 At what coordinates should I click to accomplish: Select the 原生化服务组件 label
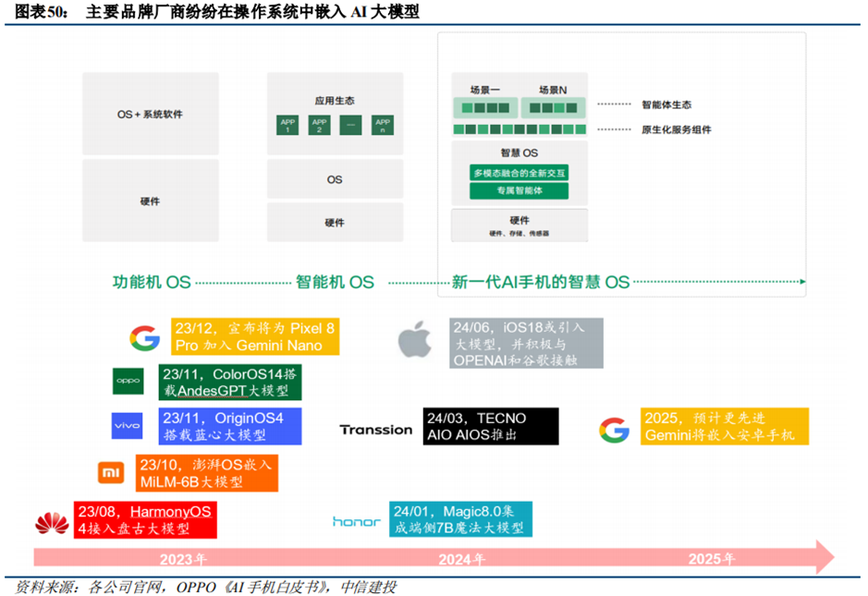[677, 129]
